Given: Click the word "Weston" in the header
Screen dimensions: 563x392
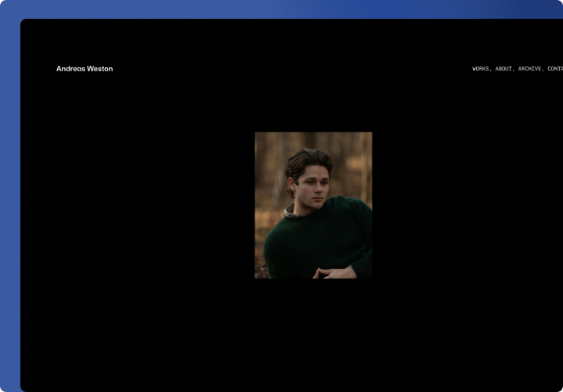Looking at the screenshot, I should [x=101, y=69].
